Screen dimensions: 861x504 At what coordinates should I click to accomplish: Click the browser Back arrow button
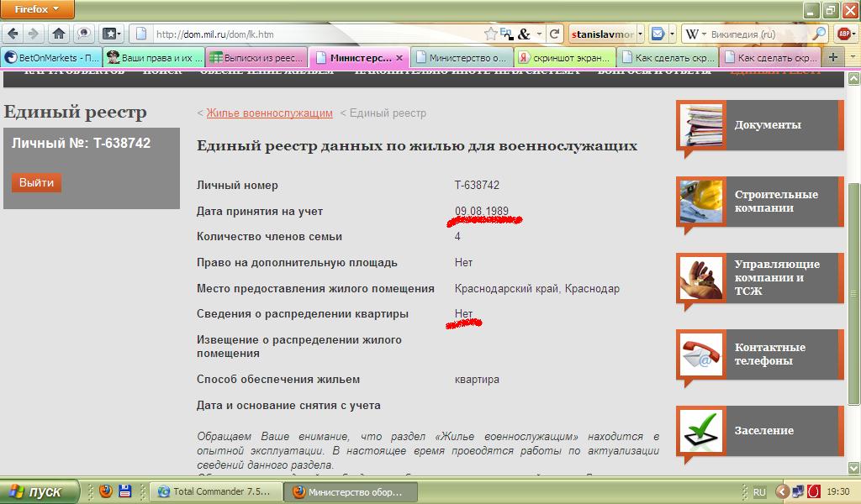(13, 34)
